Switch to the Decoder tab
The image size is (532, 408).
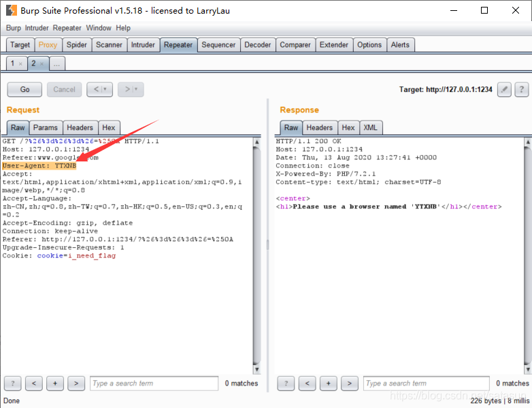coord(258,45)
